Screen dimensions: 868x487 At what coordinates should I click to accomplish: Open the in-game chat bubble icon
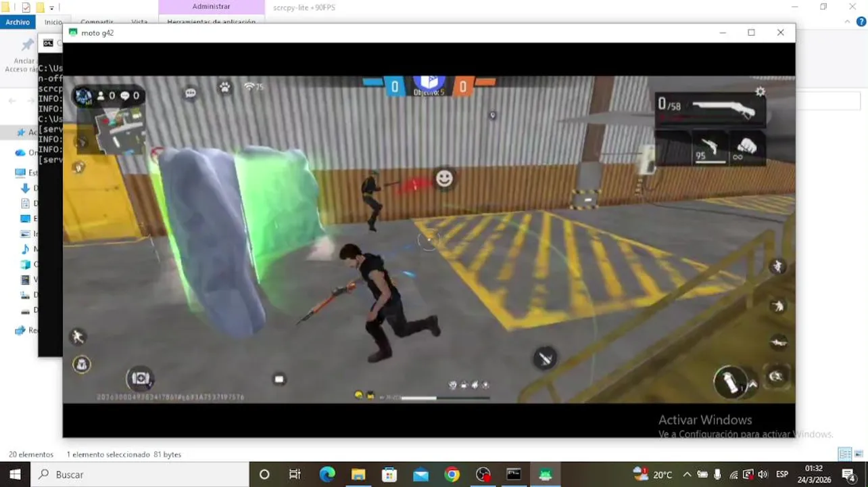191,93
